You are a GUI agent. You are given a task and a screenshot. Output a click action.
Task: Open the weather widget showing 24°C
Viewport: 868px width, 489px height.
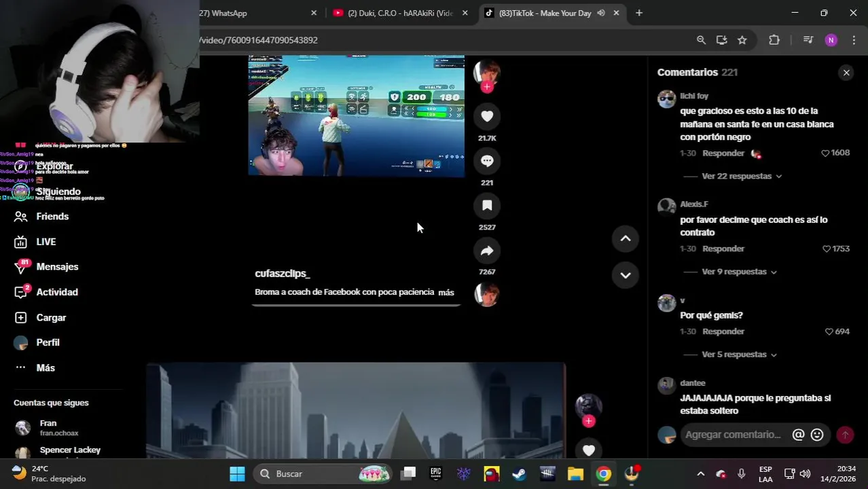[50, 473]
